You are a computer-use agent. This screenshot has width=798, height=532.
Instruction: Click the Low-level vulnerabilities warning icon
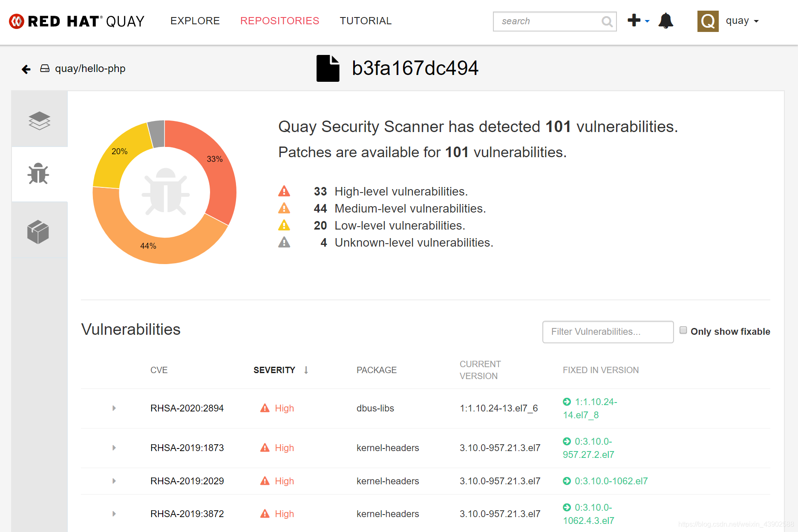284,225
